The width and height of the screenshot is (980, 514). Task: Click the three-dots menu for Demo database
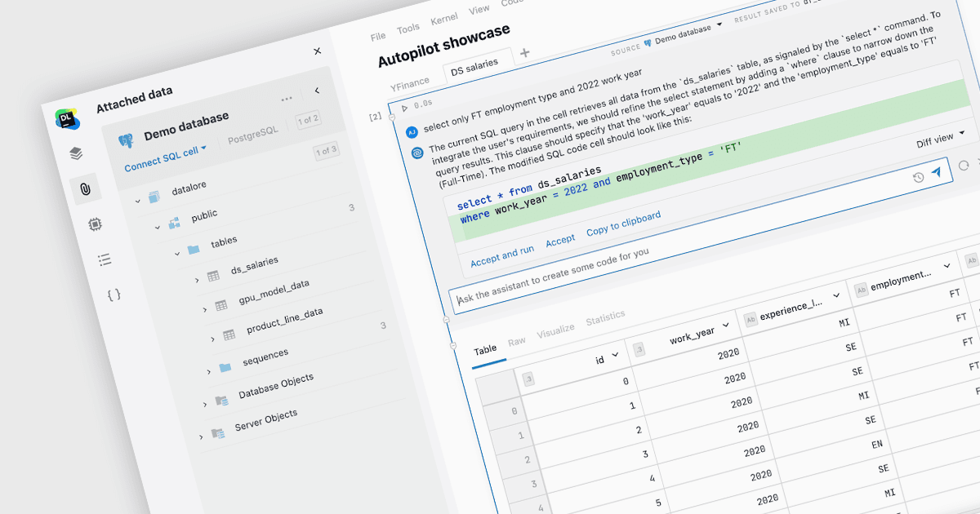(287, 99)
